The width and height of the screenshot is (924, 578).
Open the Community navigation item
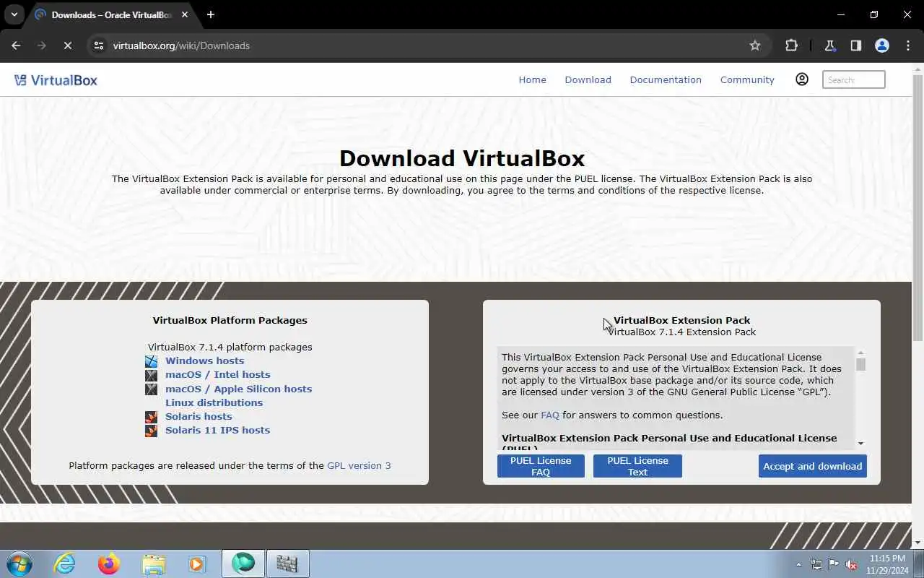click(x=747, y=80)
